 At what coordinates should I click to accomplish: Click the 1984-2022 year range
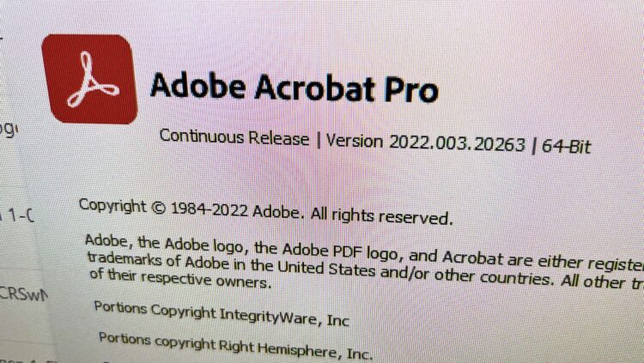pyautogui.click(x=209, y=210)
